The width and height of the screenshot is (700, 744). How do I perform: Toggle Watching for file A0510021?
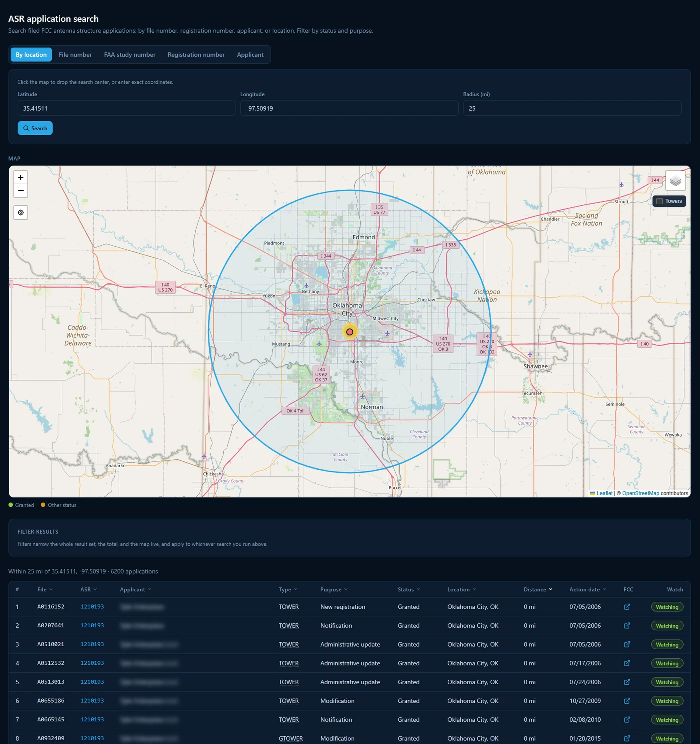(667, 645)
